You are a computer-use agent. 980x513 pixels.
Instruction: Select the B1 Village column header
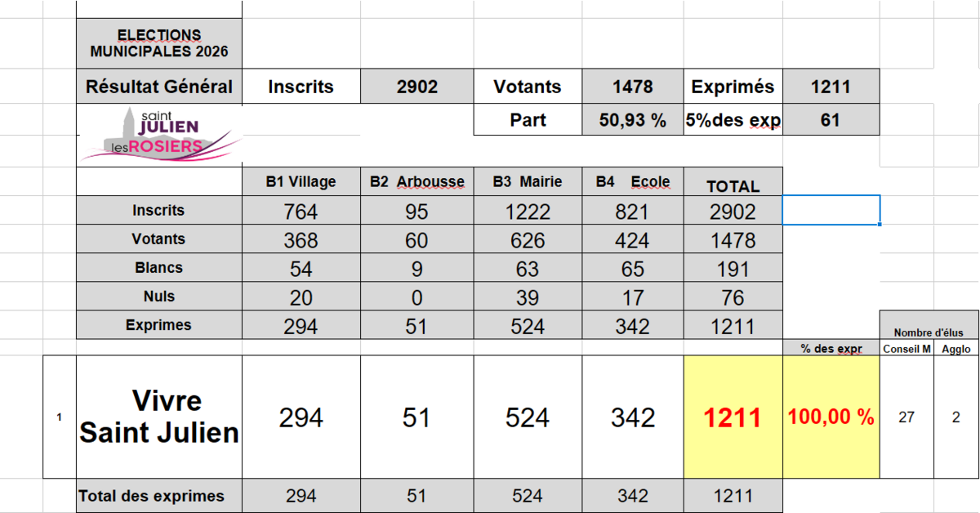301,181
